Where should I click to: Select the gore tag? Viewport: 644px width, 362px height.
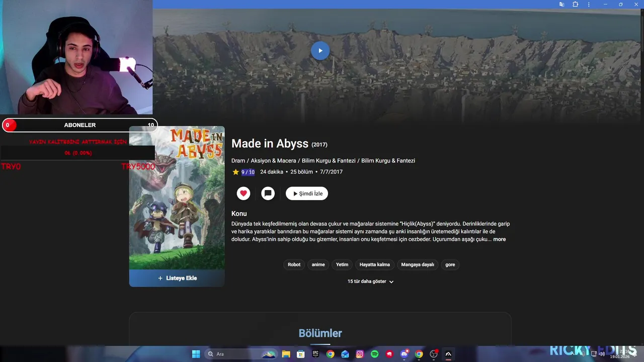tap(450, 264)
